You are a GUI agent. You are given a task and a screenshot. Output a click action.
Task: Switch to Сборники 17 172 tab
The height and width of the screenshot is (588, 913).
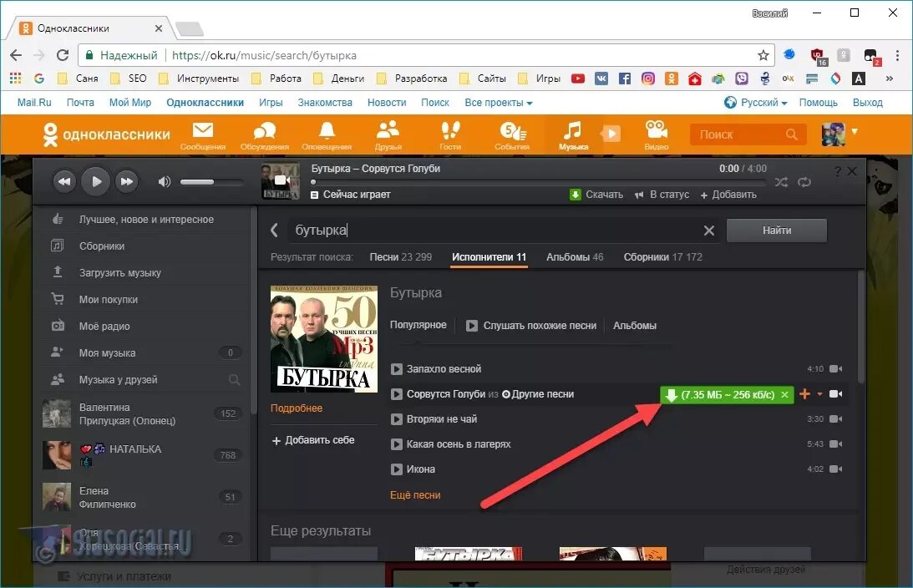tap(662, 256)
